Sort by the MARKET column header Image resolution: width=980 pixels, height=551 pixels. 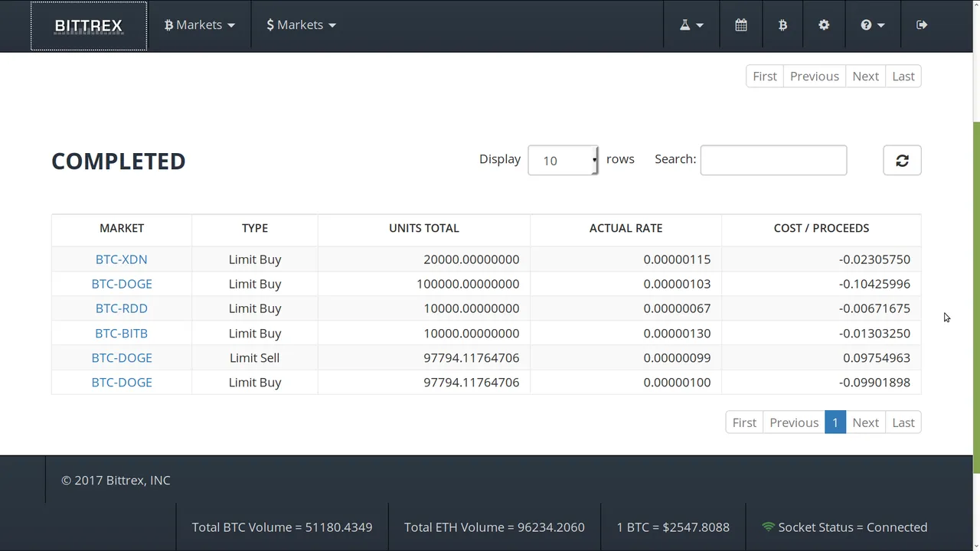pyautogui.click(x=122, y=228)
